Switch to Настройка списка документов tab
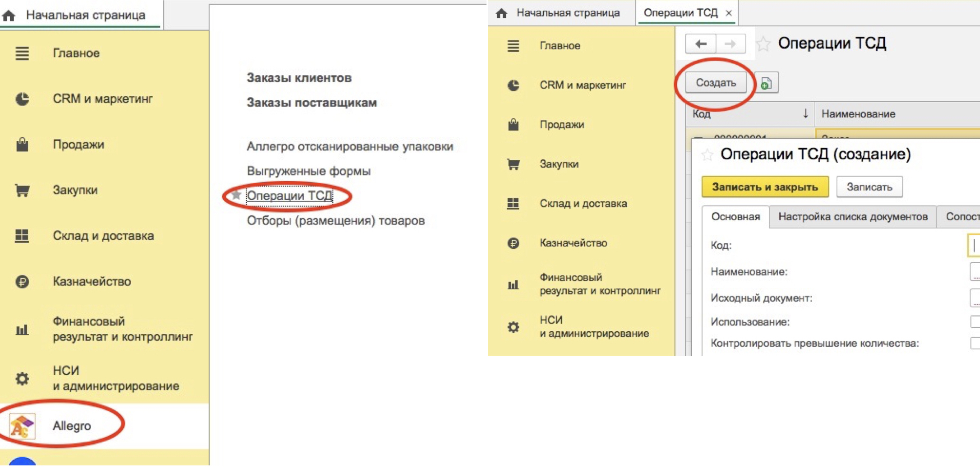 click(853, 217)
